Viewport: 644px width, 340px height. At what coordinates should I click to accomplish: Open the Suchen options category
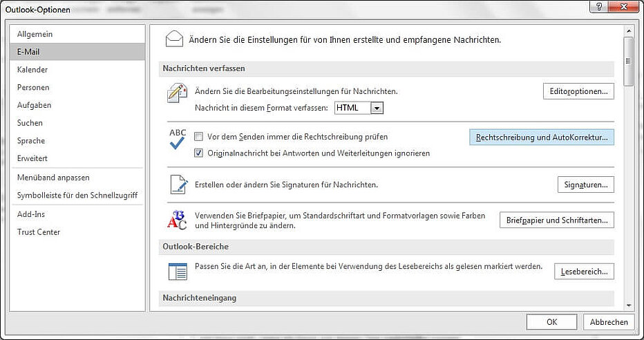(x=77, y=122)
